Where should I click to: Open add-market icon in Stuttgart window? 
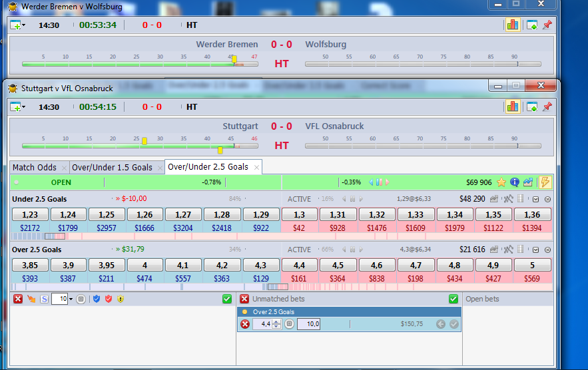click(x=16, y=107)
